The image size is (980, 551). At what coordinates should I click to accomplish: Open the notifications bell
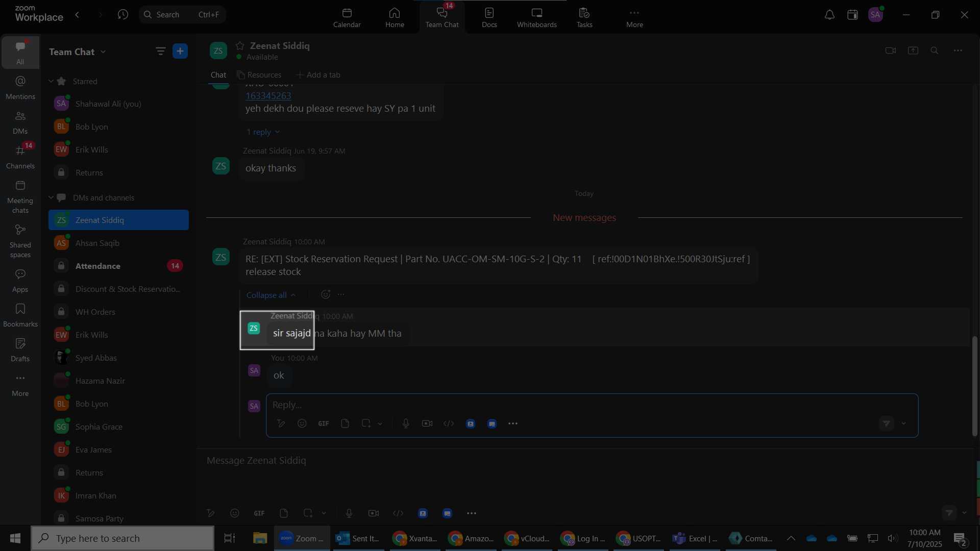tap(830, 15)
